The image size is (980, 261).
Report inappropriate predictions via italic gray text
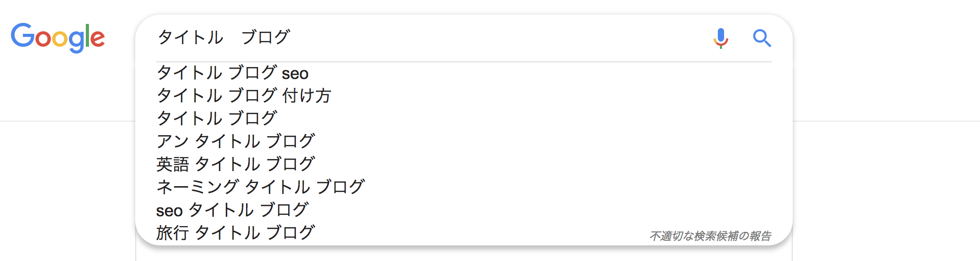(710, 236)
